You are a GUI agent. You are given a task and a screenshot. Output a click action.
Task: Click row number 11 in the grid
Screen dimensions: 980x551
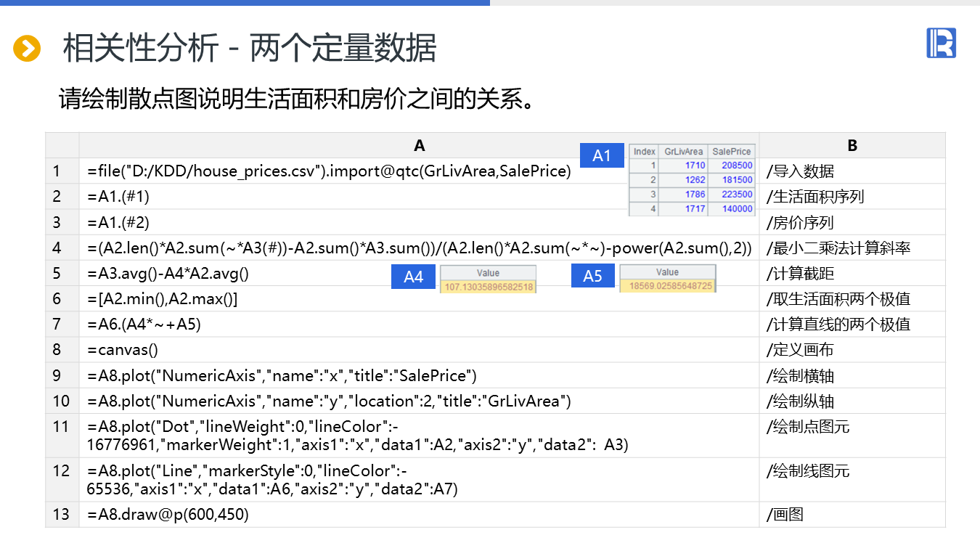click(62, 436)
